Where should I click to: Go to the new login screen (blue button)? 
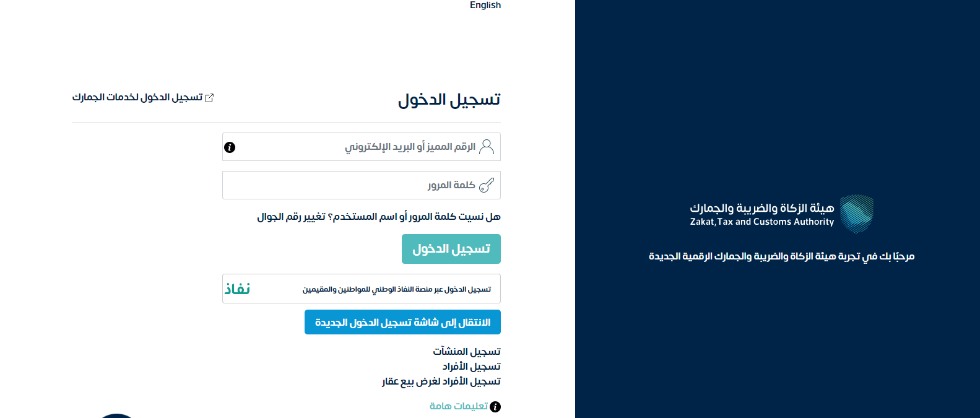click(402, 322)
